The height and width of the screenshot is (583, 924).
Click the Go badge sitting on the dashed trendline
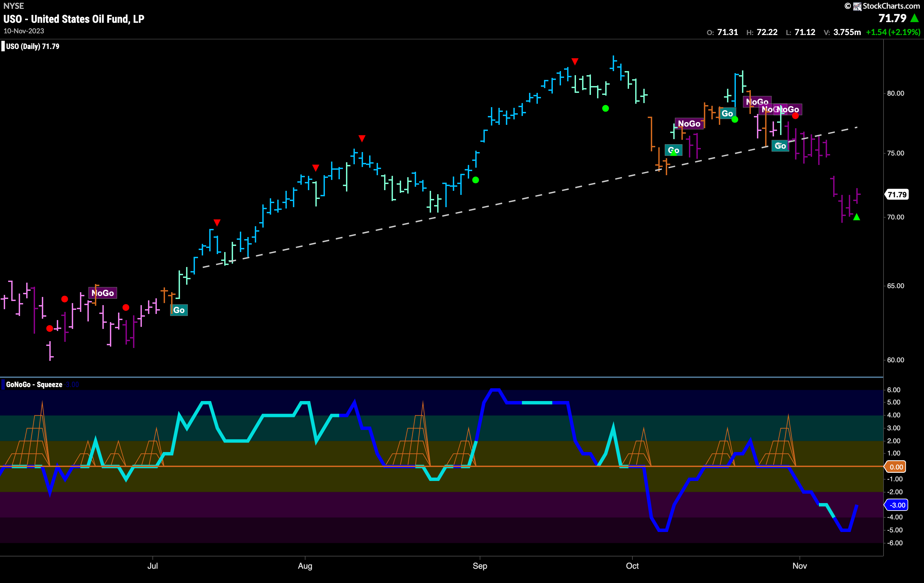click(780, 146)
